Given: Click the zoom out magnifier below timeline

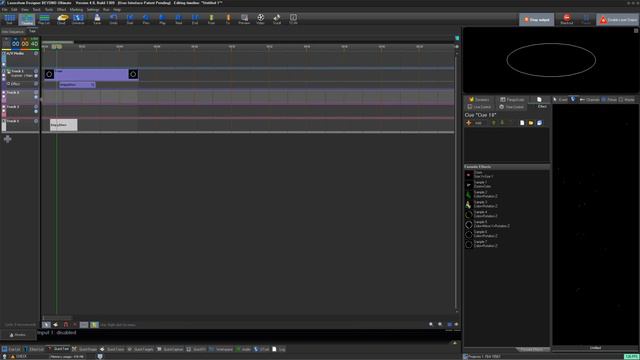Looking at the screenshot, I should 440,324.
